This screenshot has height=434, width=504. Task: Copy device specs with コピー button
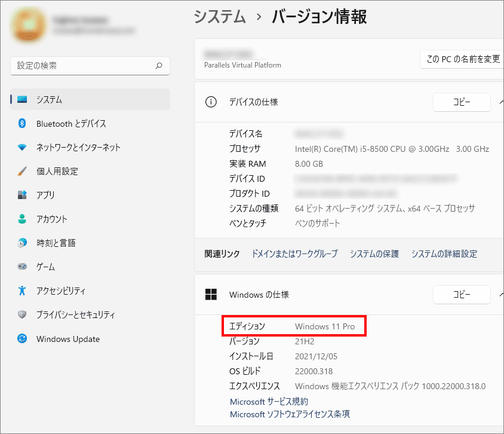461,102
